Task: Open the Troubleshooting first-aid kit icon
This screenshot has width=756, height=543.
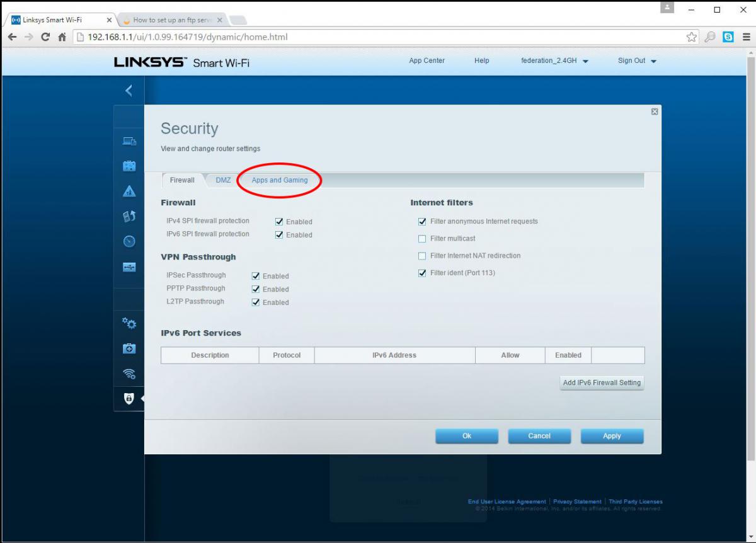Action: [129, 348]
